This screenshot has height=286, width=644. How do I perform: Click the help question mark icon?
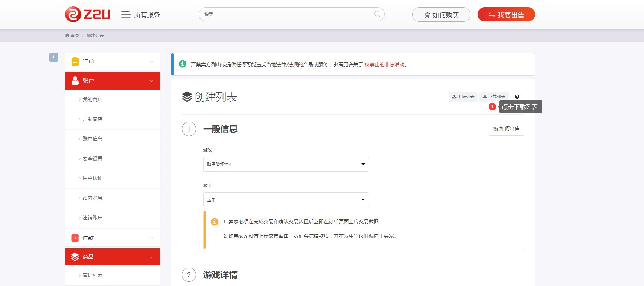[517, 97]
